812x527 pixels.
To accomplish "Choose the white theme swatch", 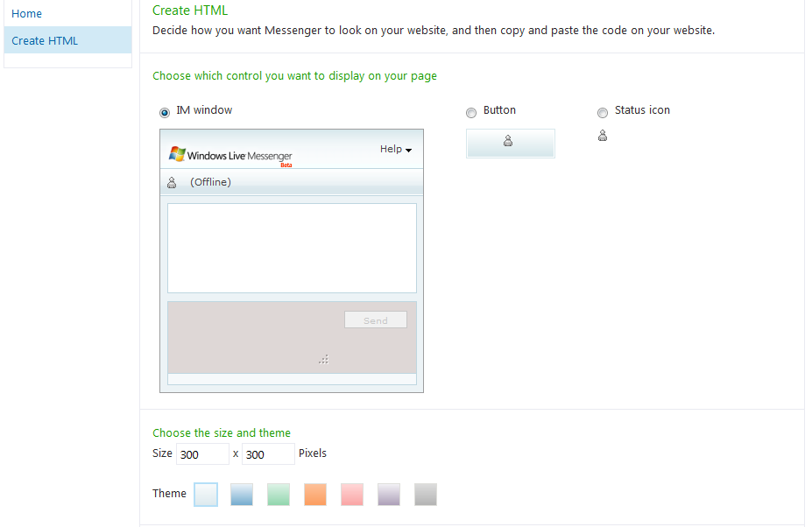I will coord(205,495).
